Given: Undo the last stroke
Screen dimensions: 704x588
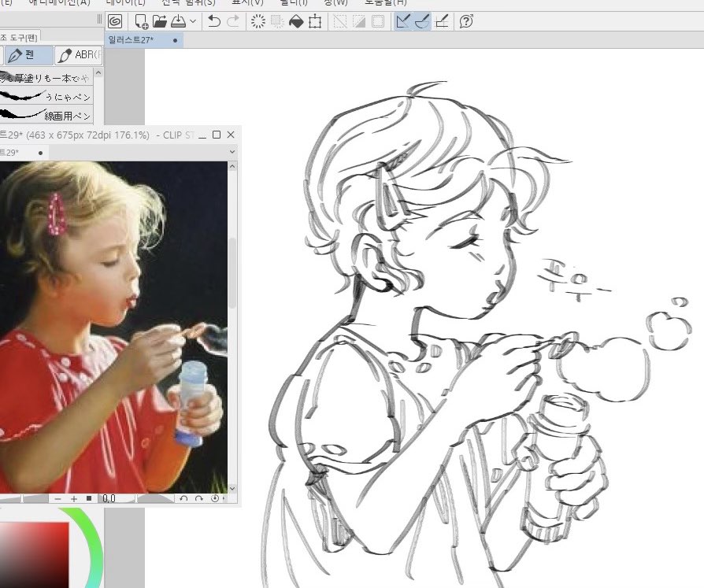Looking at the screenshot, I should coord(213,21).
